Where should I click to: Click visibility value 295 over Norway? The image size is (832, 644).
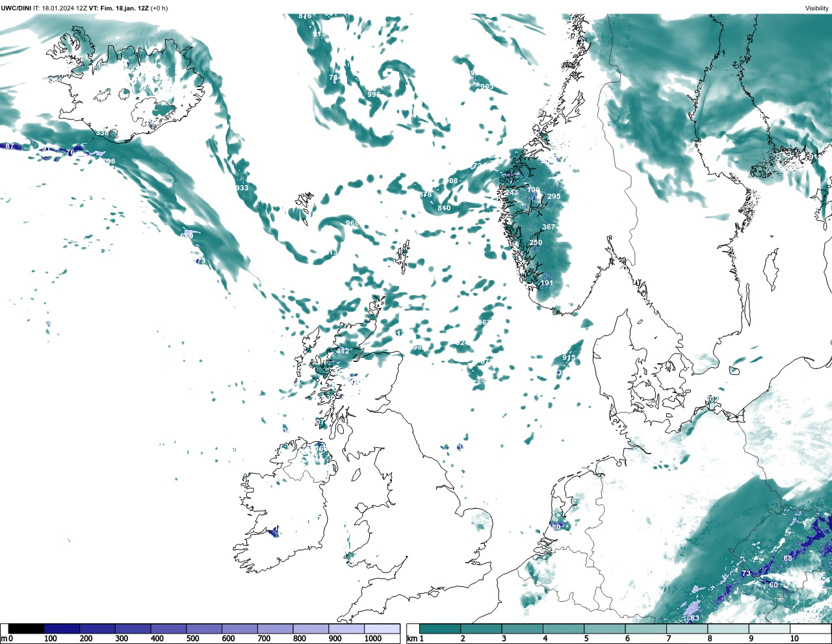(x=554, y=196)
